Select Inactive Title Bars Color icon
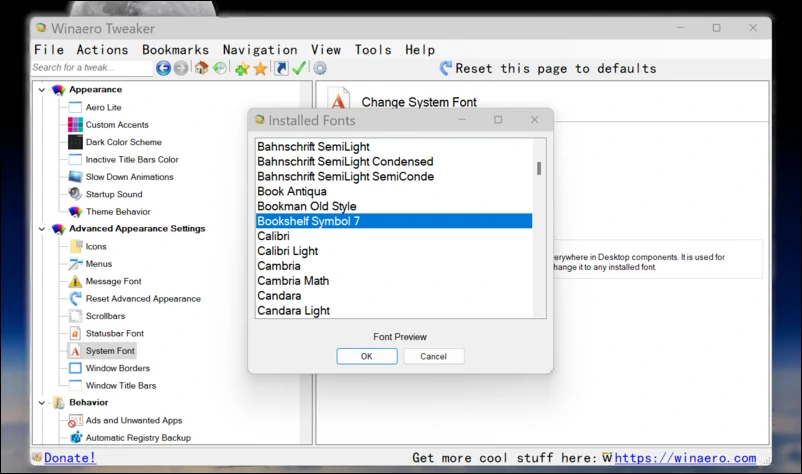This screenshot has height=474, width=802. pyautogui.click(x=75, y=160)
